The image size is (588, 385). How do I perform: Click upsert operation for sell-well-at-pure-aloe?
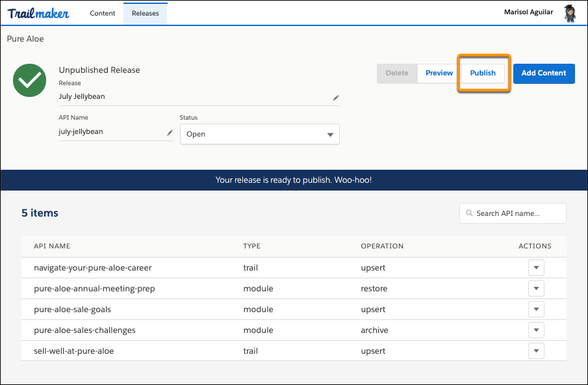373,351
